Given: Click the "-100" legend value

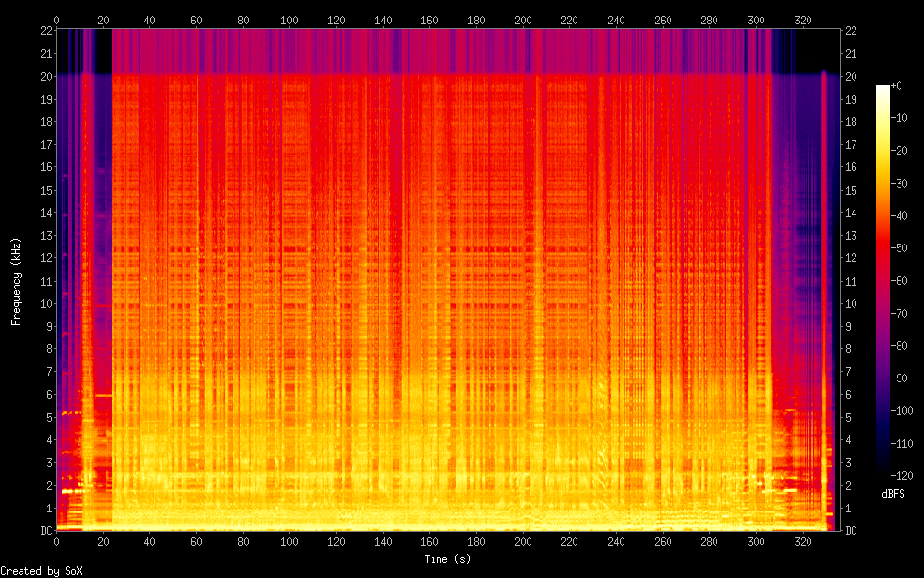Looking at the screenshot, I should (901, 411).
